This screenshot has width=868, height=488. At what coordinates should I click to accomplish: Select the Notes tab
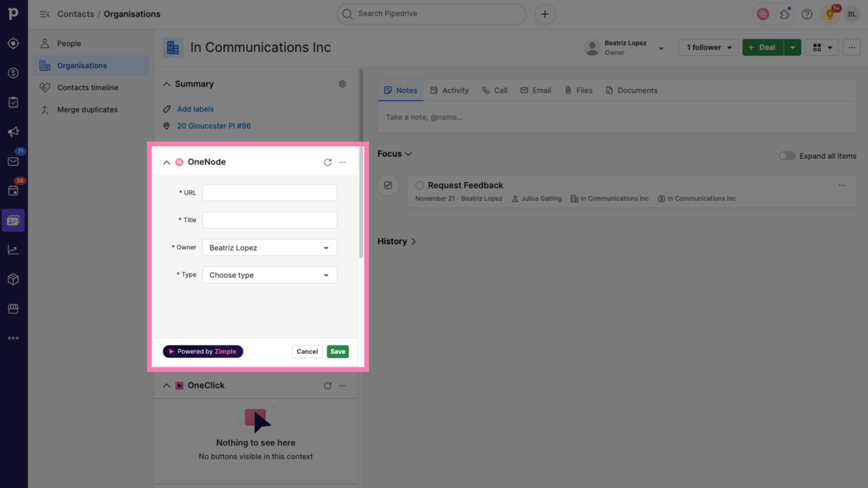point(400,90)
